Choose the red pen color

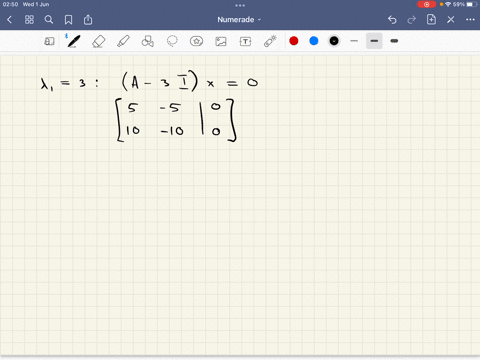click(x=294, y=41)
